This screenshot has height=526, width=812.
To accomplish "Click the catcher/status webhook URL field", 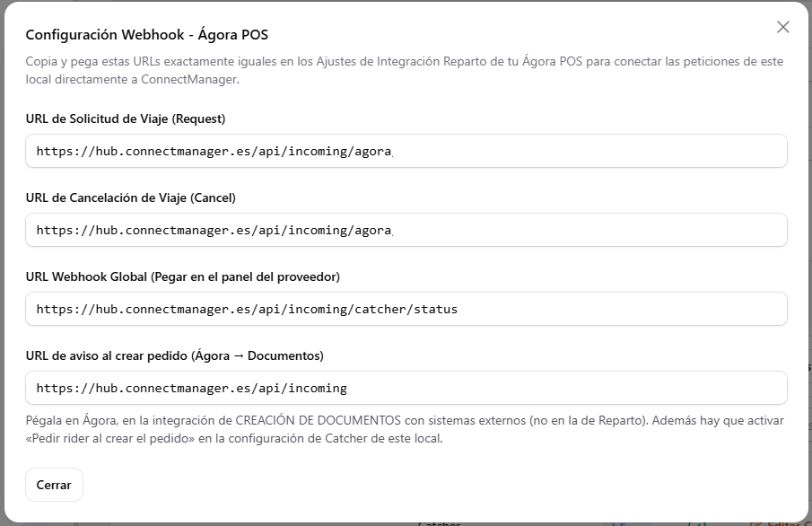I will coord(406,309).
